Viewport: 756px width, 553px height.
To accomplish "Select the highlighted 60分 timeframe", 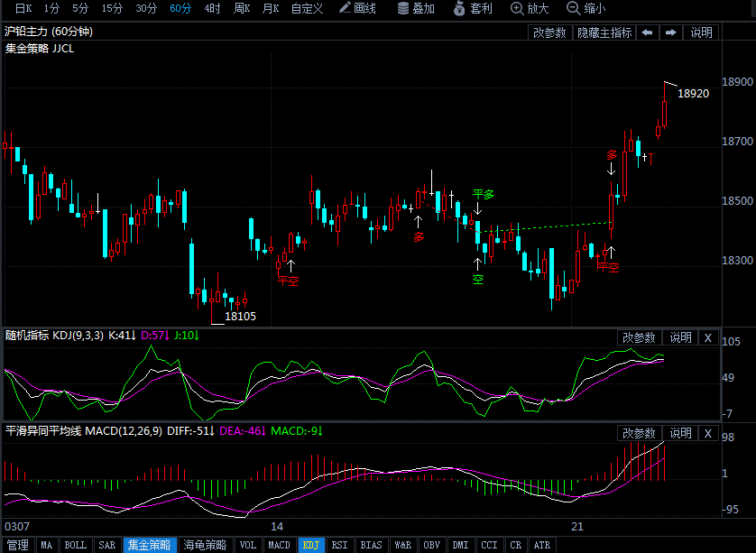I will [180, 8].
